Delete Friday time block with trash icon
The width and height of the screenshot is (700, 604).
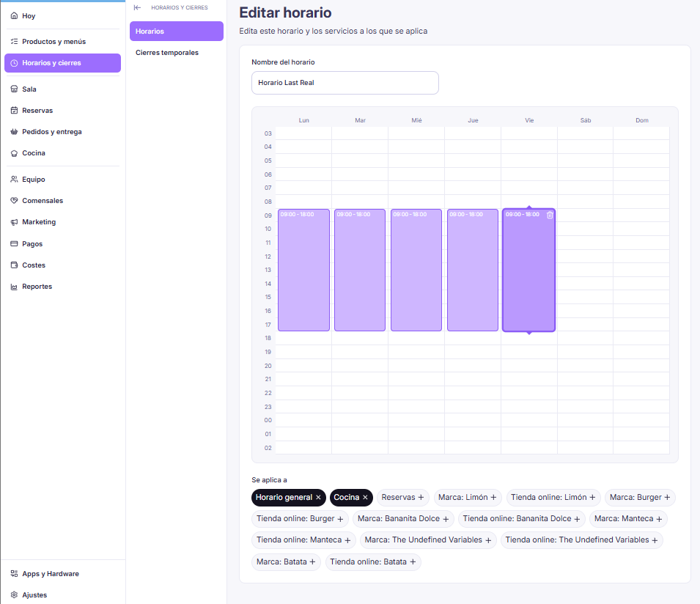tap(550, 215)
